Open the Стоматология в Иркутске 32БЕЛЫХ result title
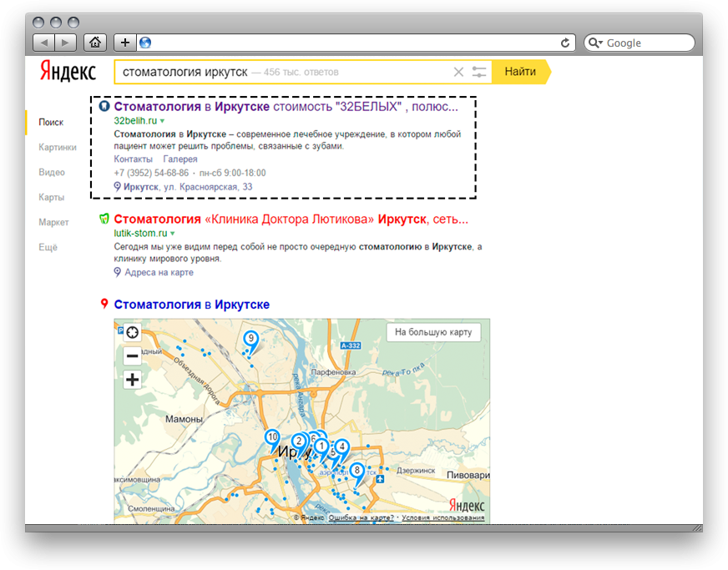This screenshot has height=570, width=728. click(x=286, y=106)
